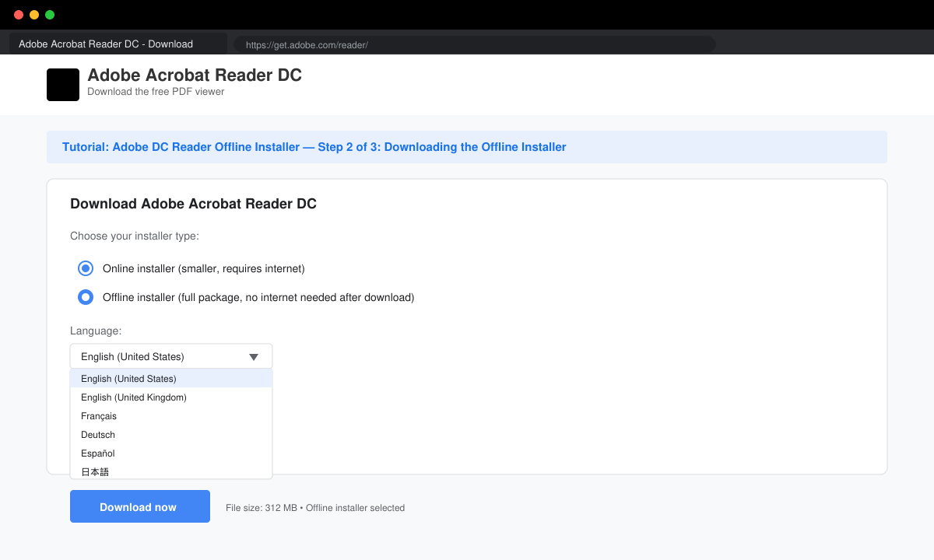Focus the get.adobe.com address bar
The height and width of the screenshot is (560, 934).
[x=475, y=44]
